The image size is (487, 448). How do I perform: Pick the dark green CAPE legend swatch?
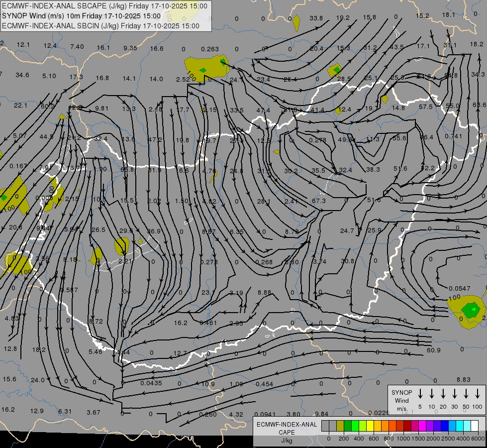[348, 426]
